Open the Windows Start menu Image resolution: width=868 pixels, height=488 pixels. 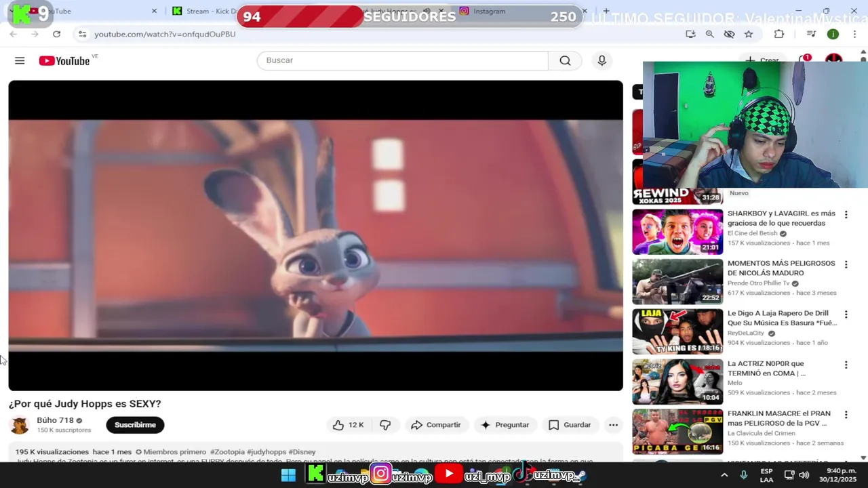click(288, 475)
